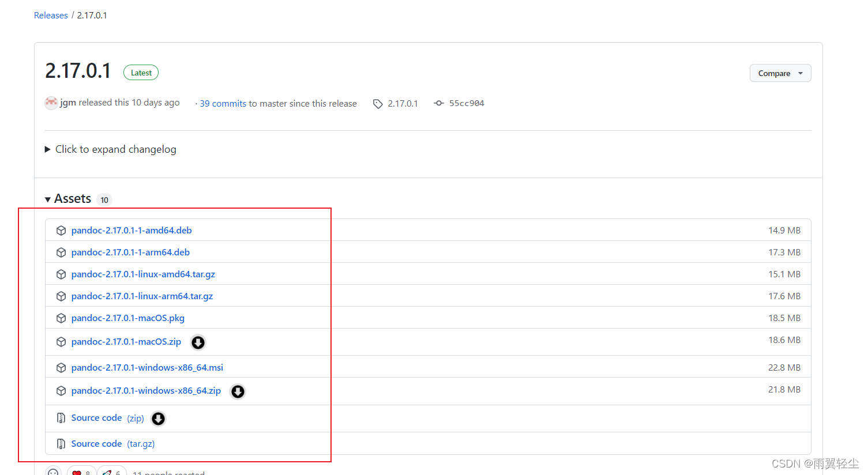Download pandoc-2.17.0.1-windows-x86_64.zip

pos(146,391)
